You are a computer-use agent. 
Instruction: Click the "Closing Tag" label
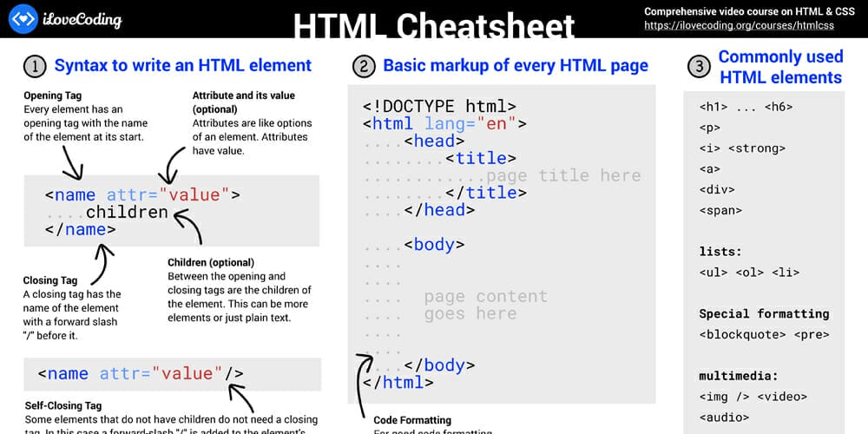50,280
